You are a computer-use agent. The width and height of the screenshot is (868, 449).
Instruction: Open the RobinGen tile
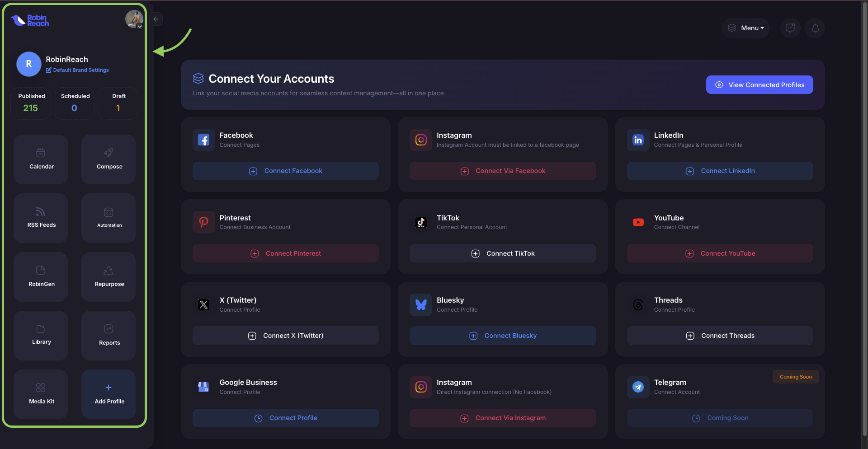[41, 277]
